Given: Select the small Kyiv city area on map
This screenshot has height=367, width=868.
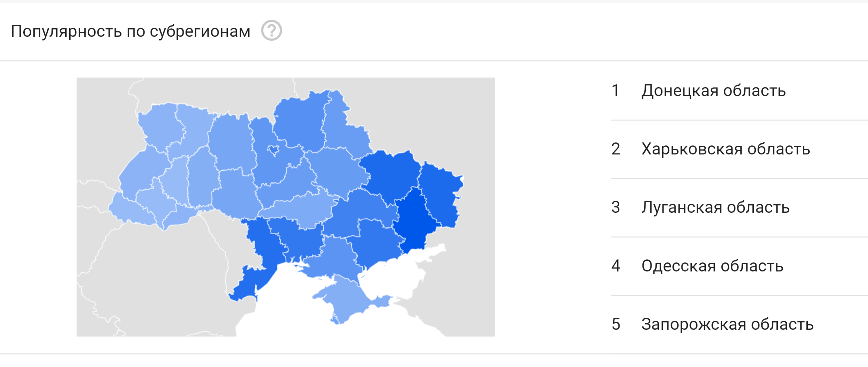Looking at the screenshot, I should point(273,149).
